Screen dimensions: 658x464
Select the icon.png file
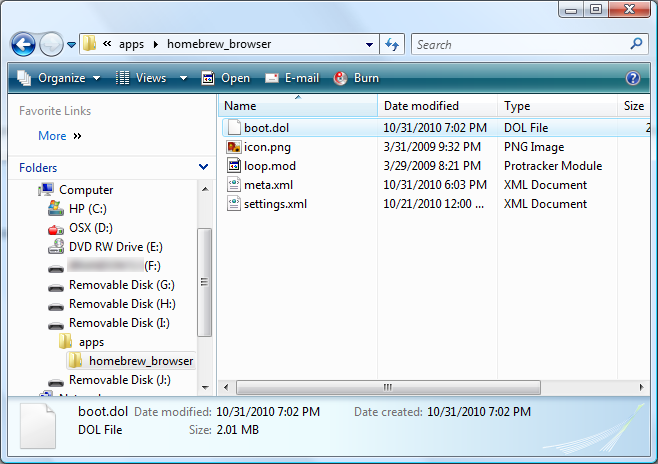point(267,147)
